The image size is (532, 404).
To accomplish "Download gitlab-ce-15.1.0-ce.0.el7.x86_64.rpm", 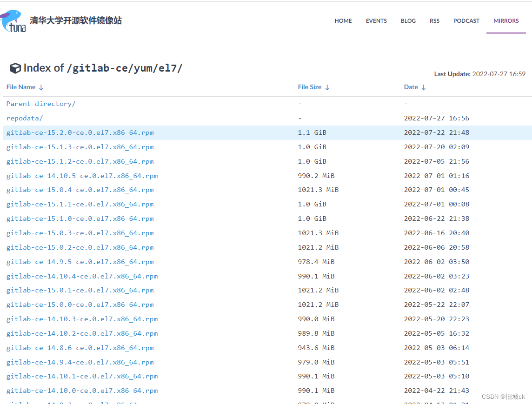I will 80,219.
